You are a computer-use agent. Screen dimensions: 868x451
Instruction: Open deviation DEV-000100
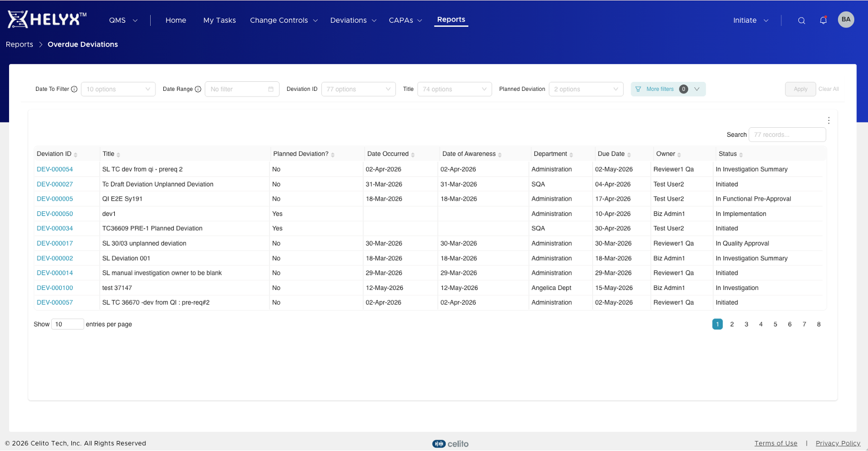pos(55,288)
